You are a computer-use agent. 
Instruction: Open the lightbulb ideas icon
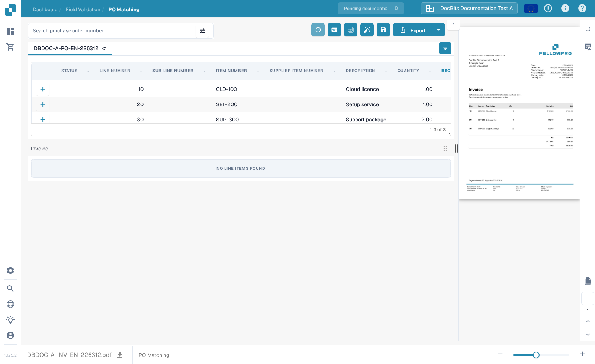click(x=10, y=320)
